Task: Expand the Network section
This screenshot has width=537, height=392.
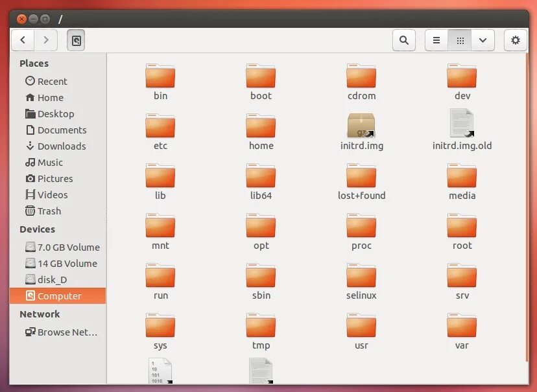Action: click(x=40, y=314)
